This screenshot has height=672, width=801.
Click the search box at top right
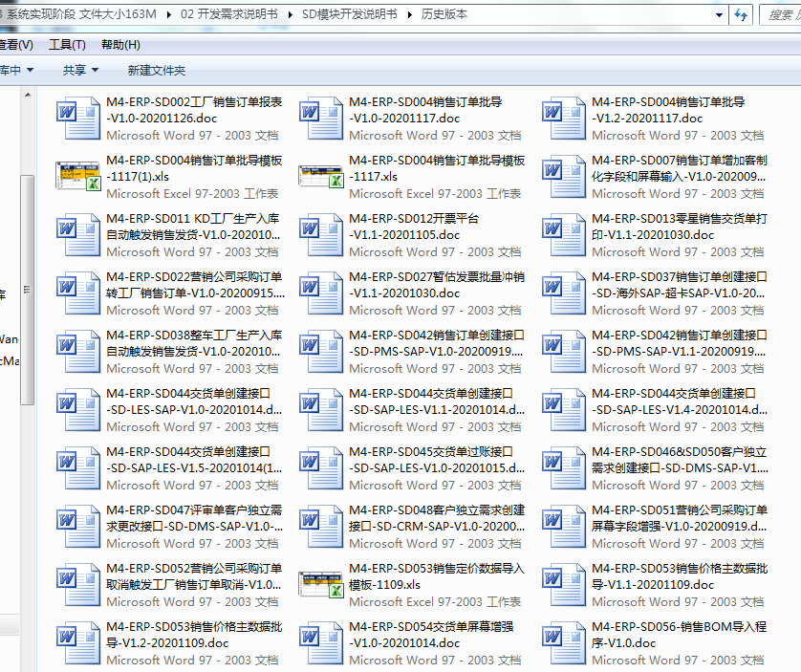[780, 14]
